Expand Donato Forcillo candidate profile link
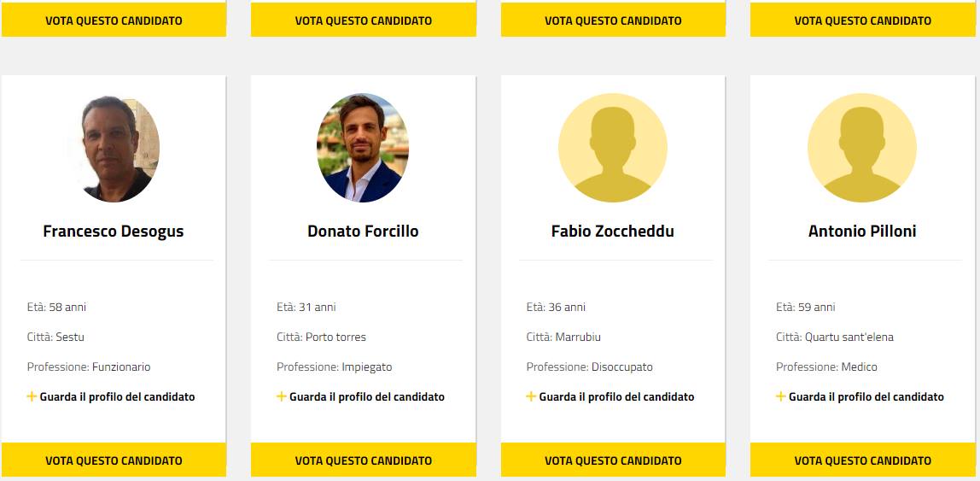 click(x=366, y=396)
